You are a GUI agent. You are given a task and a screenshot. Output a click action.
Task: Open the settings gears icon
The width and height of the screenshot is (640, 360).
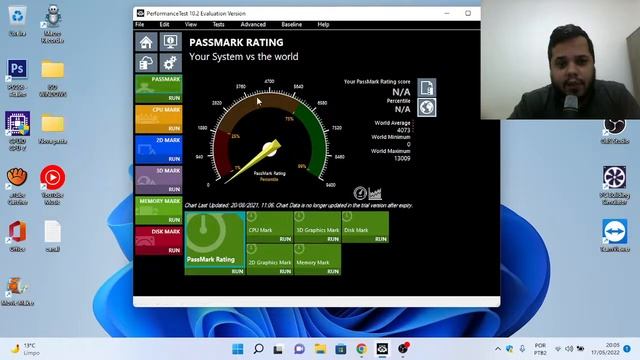click(170, 63)
